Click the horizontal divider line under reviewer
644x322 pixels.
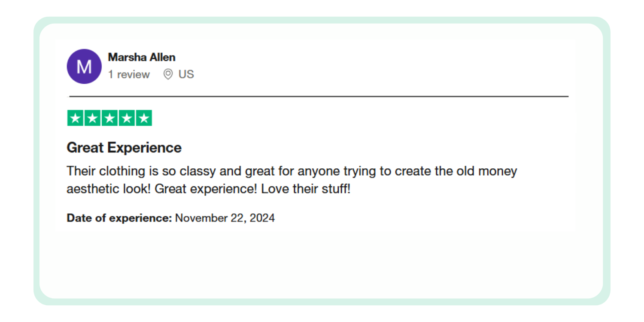click(319, 97)
